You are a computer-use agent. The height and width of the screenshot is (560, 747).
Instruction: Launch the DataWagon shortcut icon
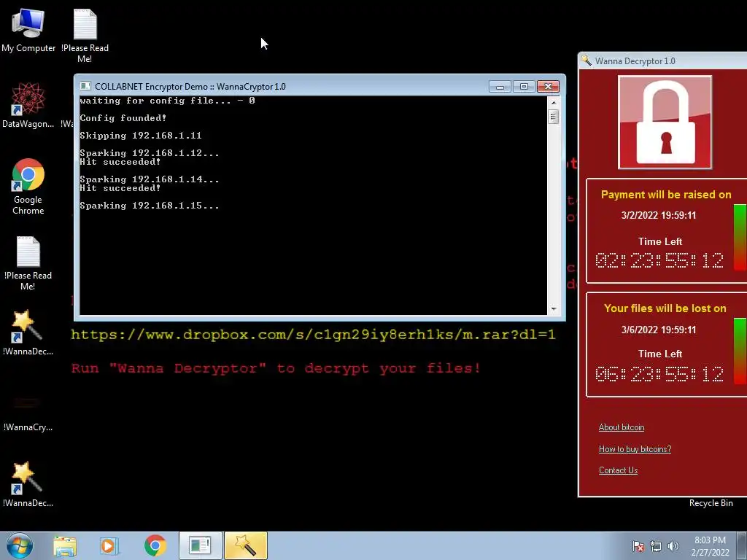click(x=28, y=105)
